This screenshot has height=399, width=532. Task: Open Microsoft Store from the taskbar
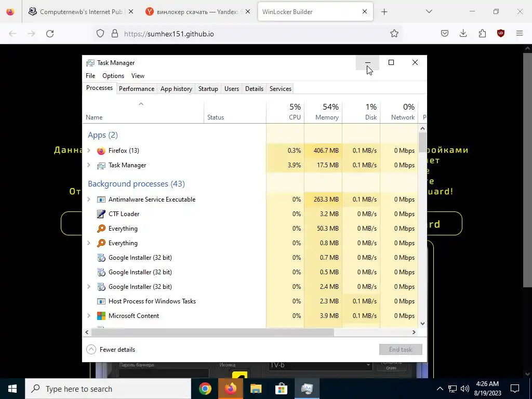281,389
